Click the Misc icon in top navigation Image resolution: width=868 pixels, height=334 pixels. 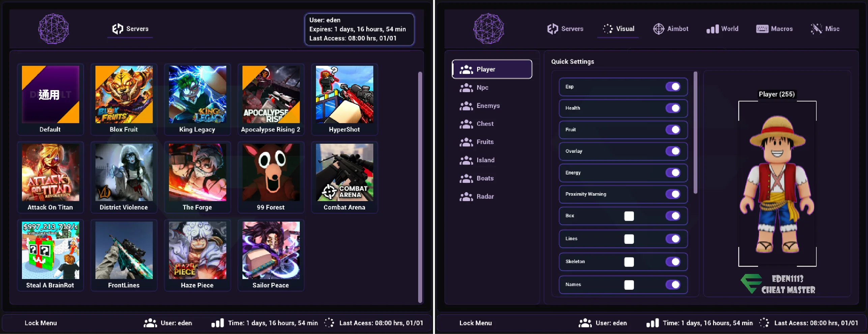pyautogui.click(x=816, y=29)
